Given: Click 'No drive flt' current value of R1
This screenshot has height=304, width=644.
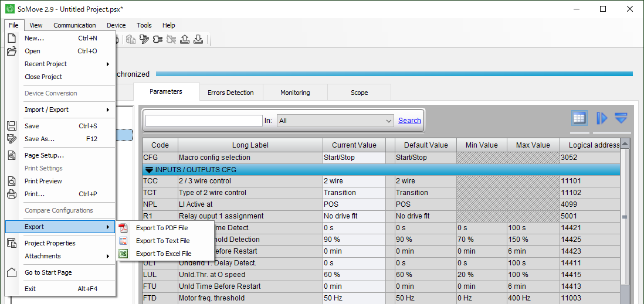Looking at the screenshot, I should (x=354, y=216).
